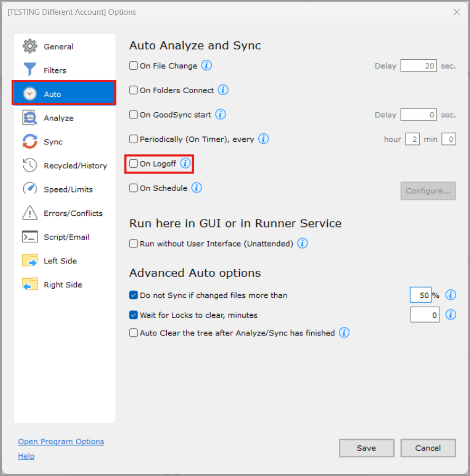Show info for On Logoff
The image size is (470, 476).
[185, 163]
